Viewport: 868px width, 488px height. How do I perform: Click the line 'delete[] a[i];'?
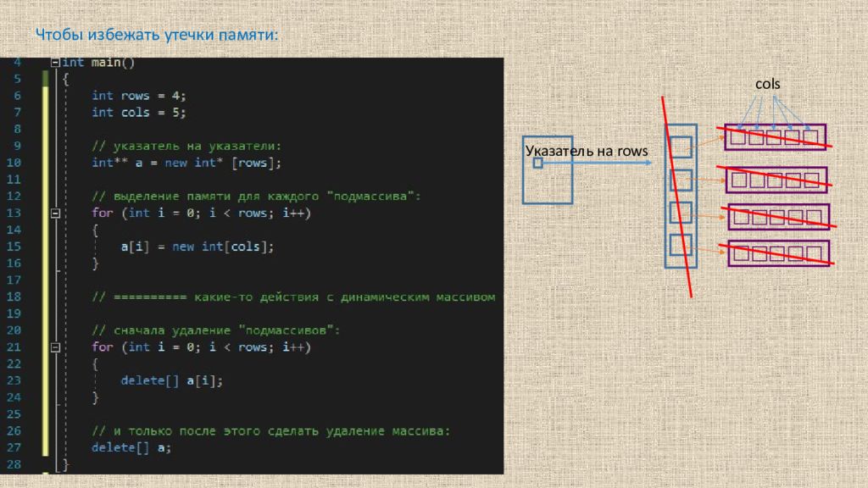coord(172,380)
